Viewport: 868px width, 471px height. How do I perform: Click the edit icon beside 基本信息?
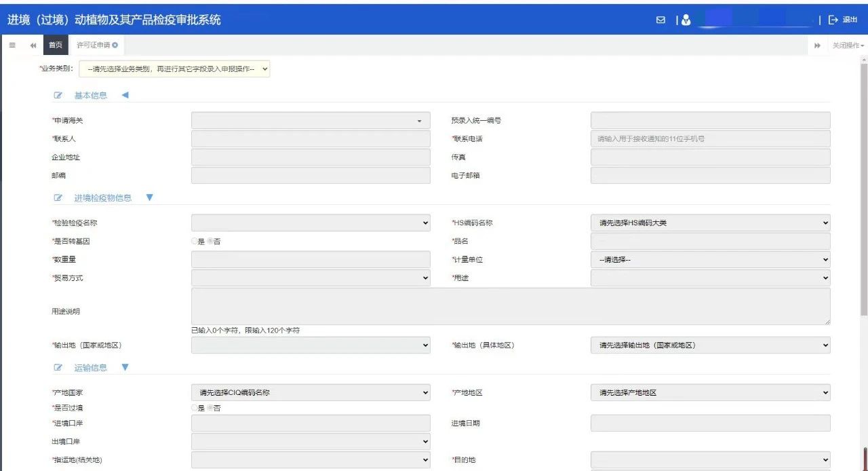[58, 96]
